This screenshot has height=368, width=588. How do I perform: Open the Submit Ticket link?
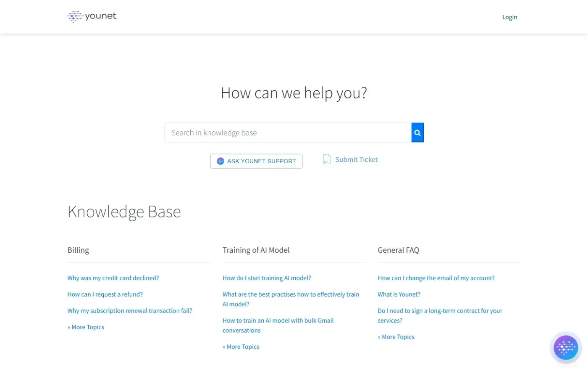click(x=356, y=159)
